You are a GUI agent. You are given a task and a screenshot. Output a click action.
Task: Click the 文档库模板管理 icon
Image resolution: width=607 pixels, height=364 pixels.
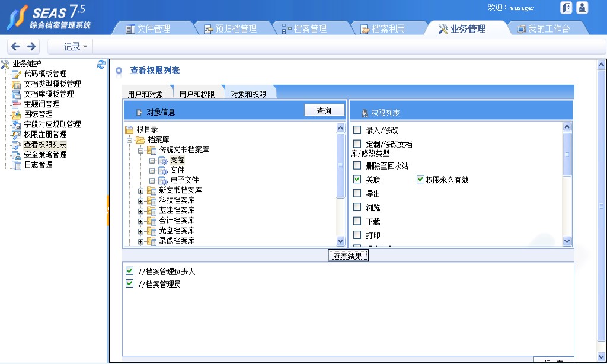pyautogui.click(x=17, y=94)
